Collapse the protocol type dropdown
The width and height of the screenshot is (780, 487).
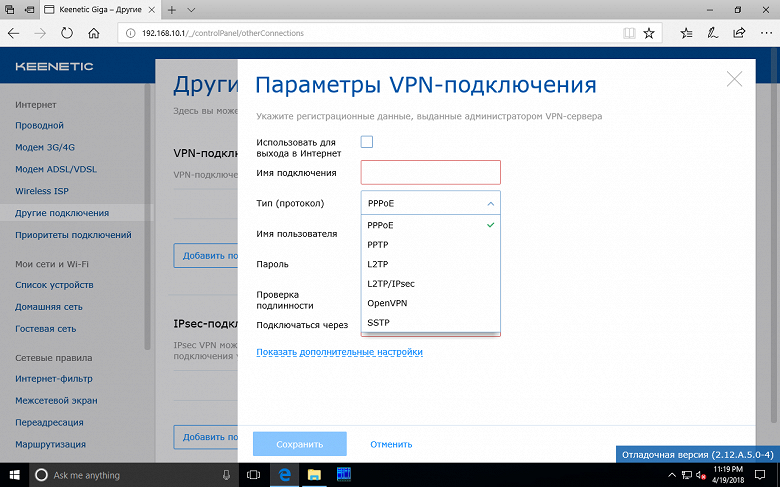click(x=430, y=203)
